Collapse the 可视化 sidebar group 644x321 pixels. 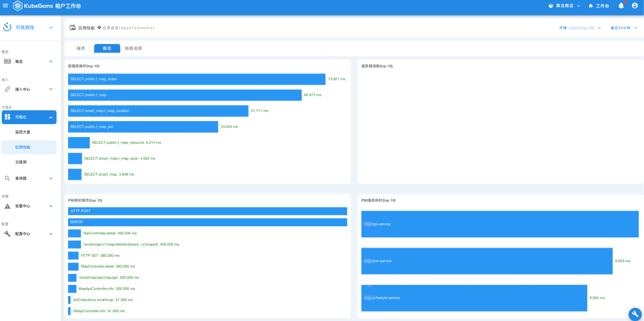pos(51,117)
